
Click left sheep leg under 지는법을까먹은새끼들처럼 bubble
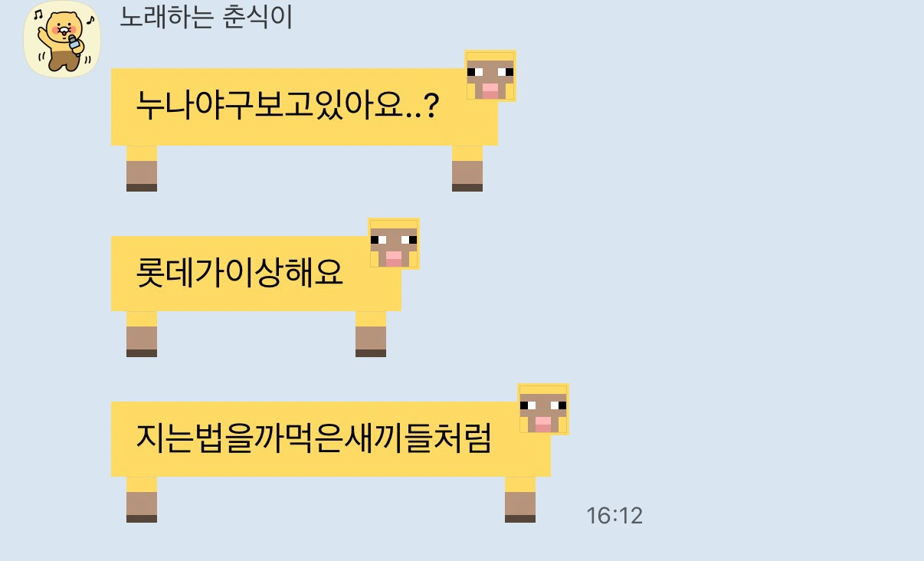(142, 500)
